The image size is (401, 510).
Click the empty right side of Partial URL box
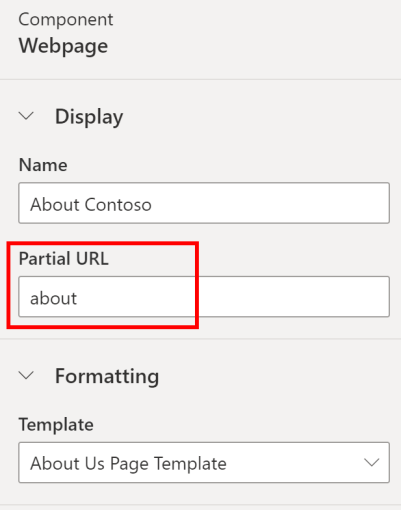click(293, 297)
